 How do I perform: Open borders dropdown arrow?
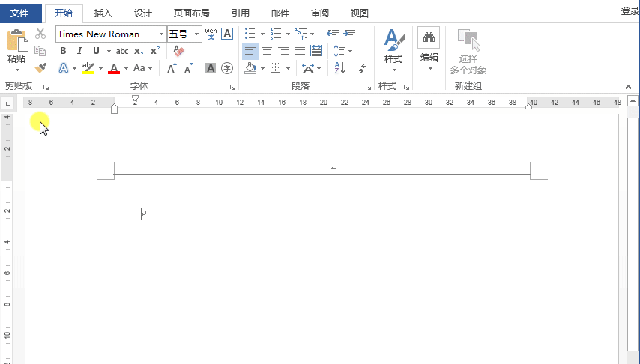pyautogui.click(x=289, y=69)
